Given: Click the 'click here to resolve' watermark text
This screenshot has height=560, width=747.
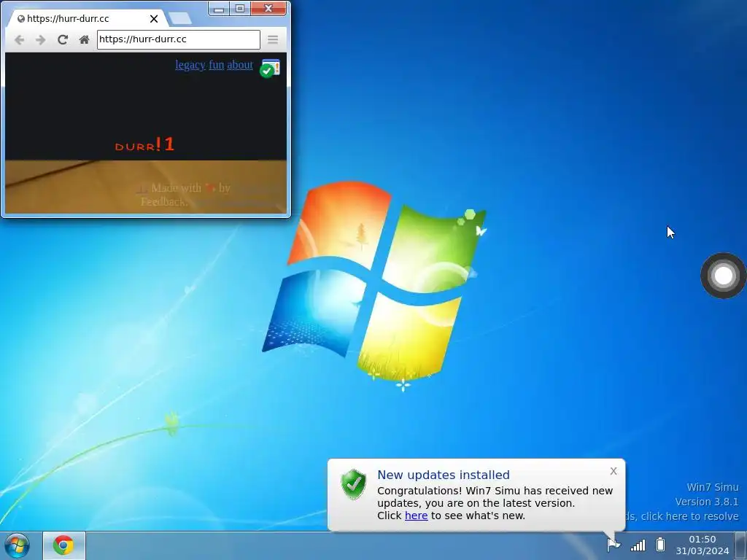Looking at the screenshot, I should 689,516.
